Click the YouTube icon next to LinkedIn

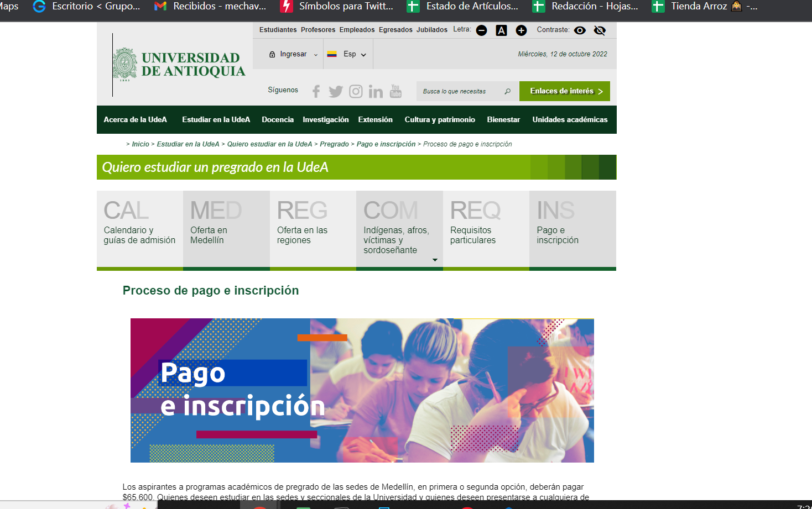[395, 91]
